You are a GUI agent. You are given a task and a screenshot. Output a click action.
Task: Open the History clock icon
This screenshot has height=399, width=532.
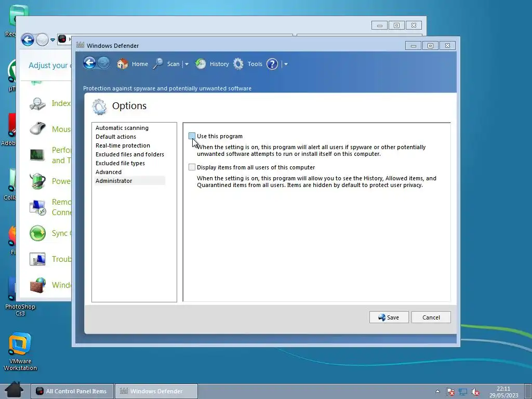[x=201, y=64]
